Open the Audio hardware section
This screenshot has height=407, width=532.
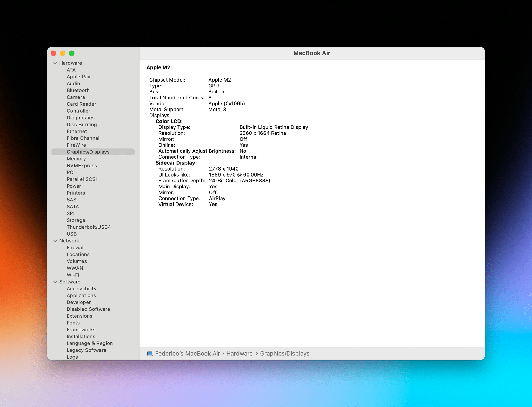[73, 84]
